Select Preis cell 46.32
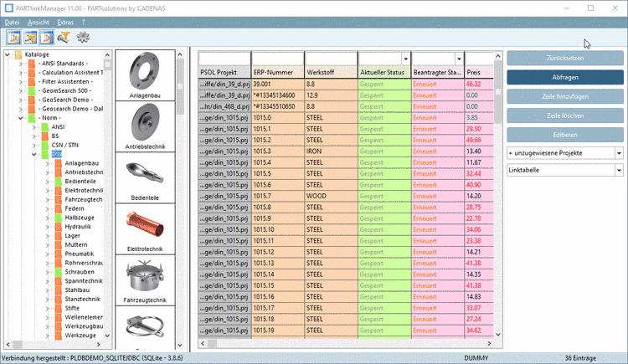 [479, 84]
